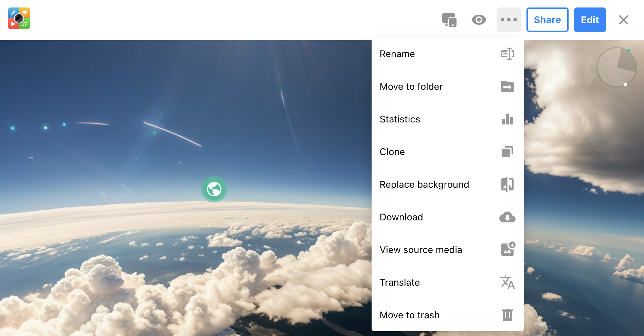Click the cloud download icon
Viewport: 644px width, 336px height.
pos(507,217)
